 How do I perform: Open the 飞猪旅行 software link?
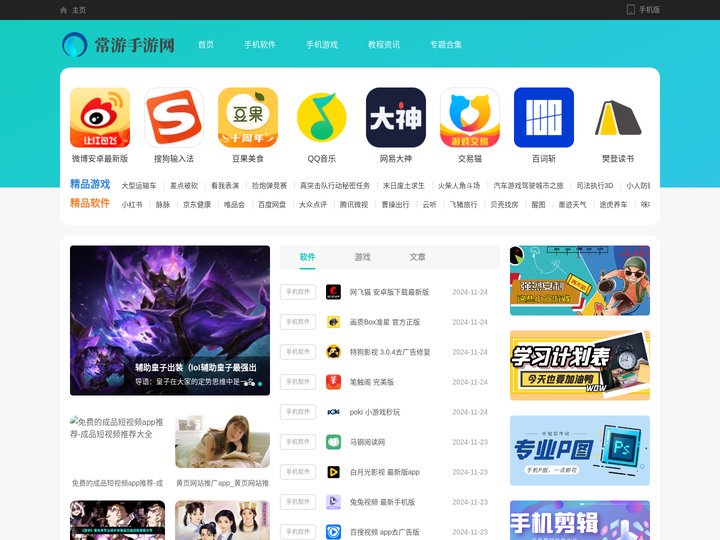(x=463, y=204)
